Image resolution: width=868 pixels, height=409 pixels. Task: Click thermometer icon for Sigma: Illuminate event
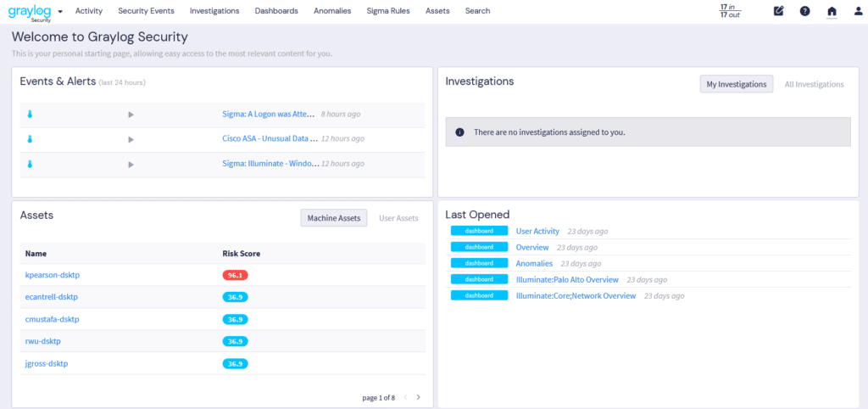pos(30,164)
